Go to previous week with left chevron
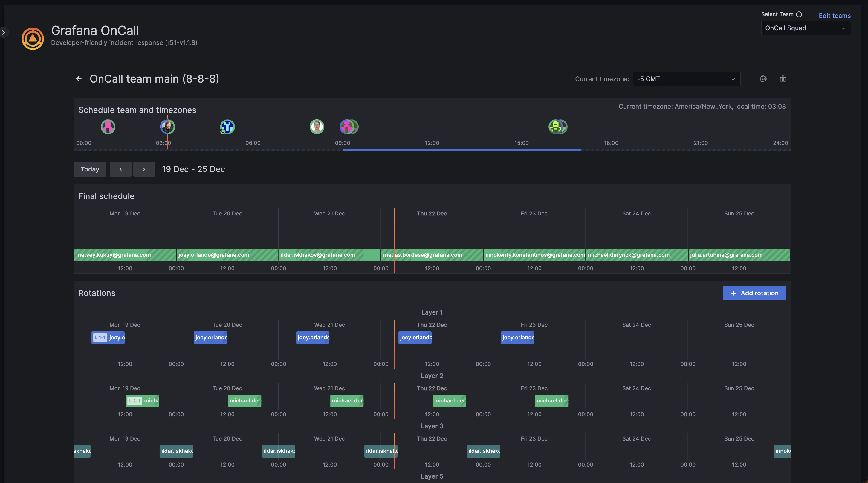Screen dimensions: 868x483 [121, 169]
